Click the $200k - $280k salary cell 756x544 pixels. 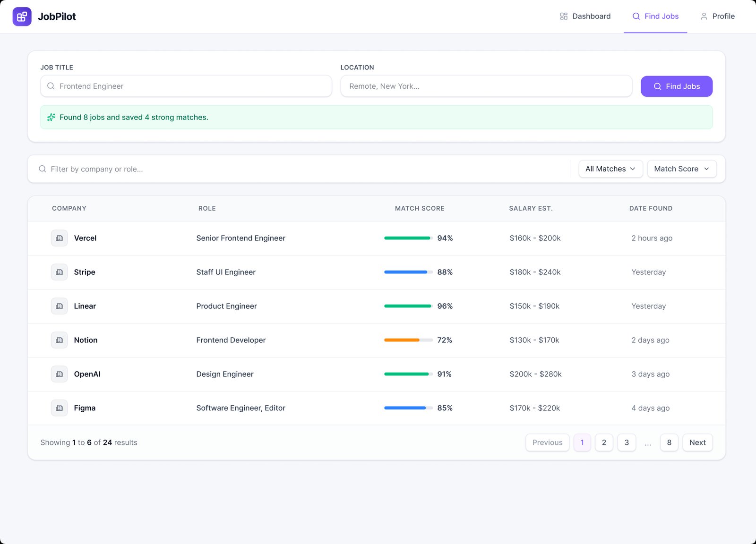[535, 374]
